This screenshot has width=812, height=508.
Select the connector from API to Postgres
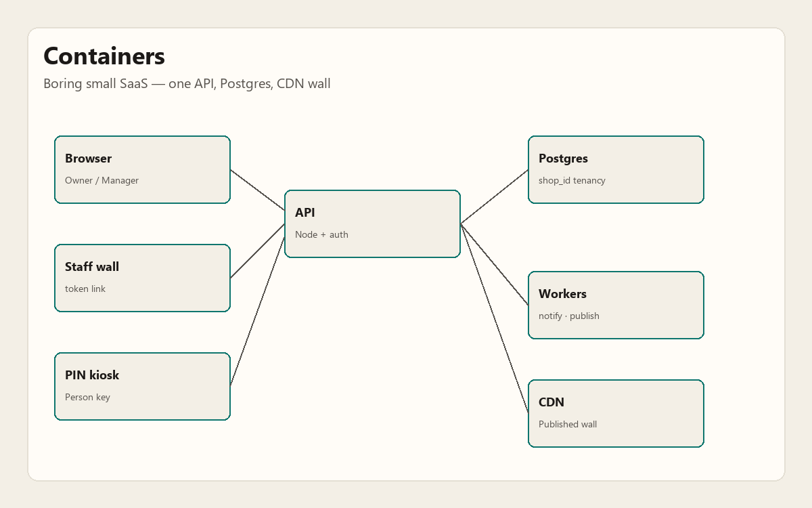click(x=494, y=196)
